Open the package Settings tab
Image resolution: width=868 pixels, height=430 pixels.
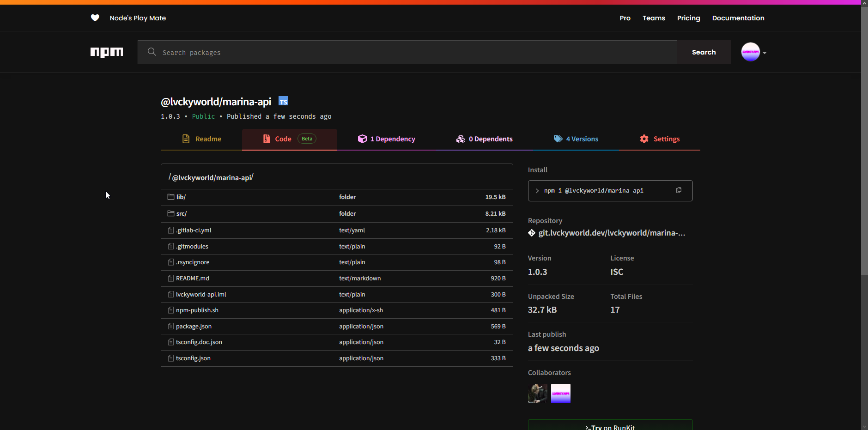tap(660, 139)
